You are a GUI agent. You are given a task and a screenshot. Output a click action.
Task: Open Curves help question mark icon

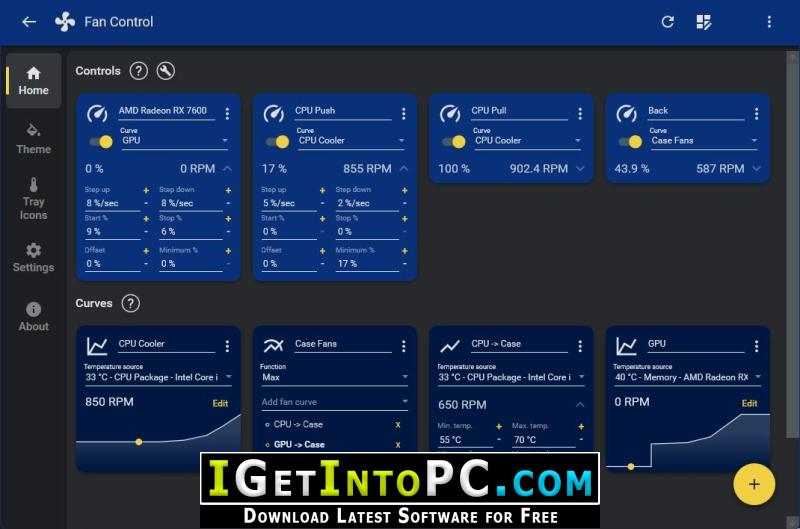(131, 303)
